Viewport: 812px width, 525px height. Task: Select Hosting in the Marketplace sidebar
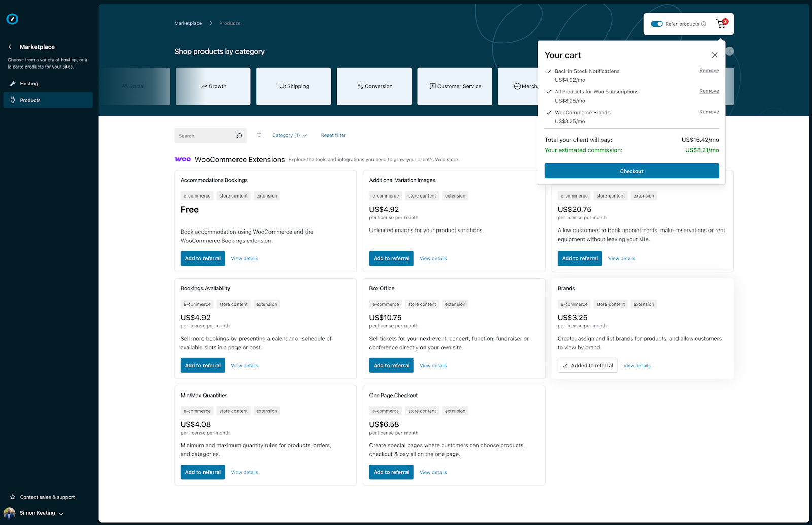pos(28,83)
